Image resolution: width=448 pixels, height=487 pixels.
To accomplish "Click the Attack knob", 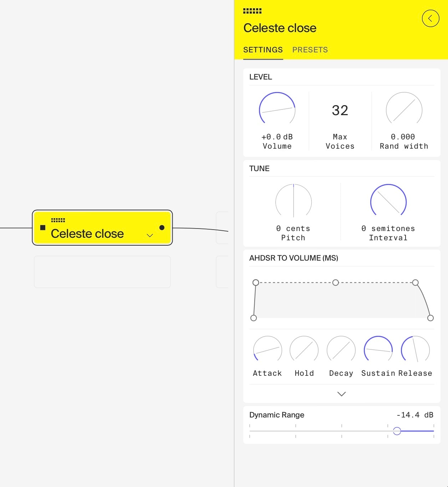I will click(x=267, y=350).
